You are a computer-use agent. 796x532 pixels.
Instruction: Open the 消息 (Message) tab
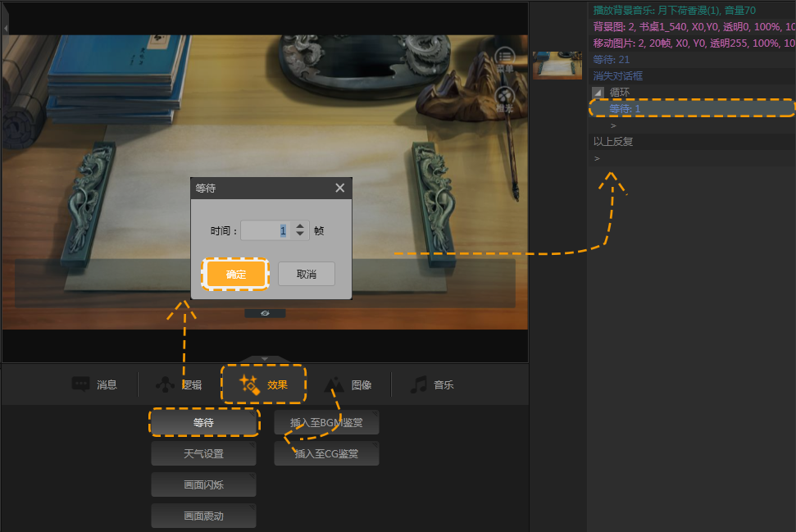[94, 384]
